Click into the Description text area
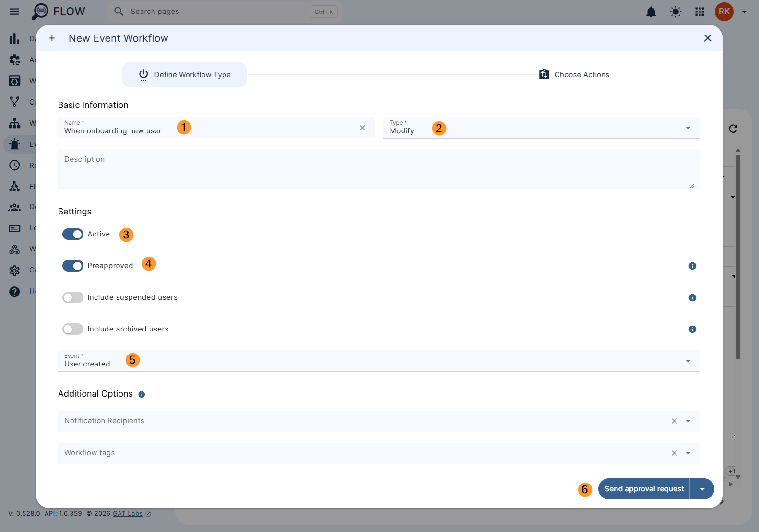The height and width of the screenshot is (532, 759). [379, 169]
